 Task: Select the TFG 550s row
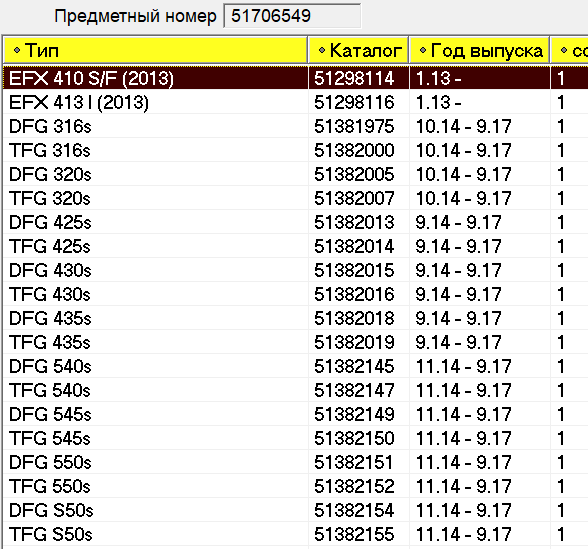pyautogui.click(x=296, y=486)
